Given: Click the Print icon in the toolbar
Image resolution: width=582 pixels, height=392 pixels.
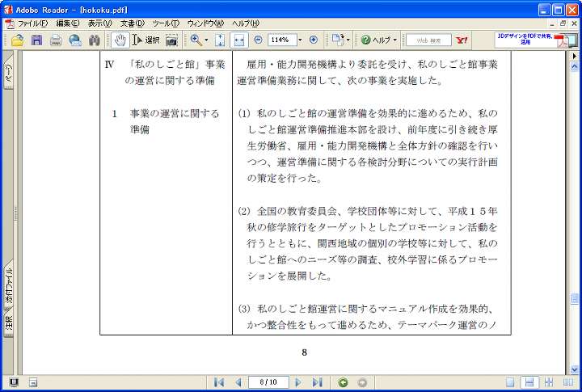Looking at the screenshot, I should pos(56,40).
